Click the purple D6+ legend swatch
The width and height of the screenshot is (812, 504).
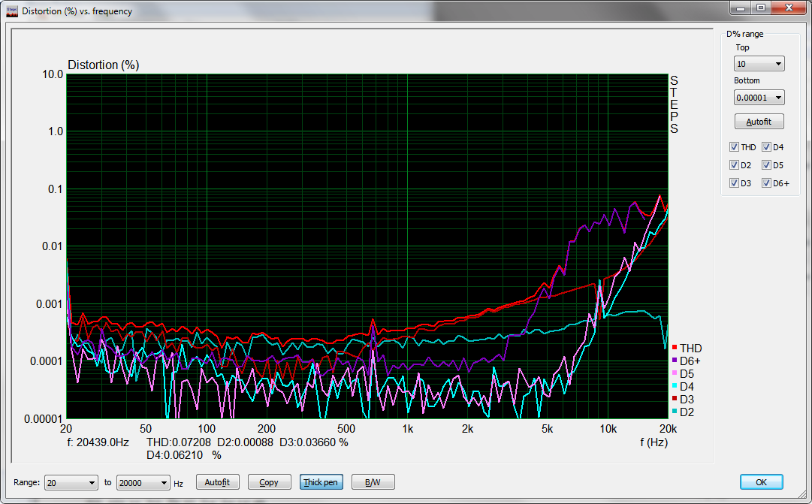pyautogui.click(x=675, y=361)
